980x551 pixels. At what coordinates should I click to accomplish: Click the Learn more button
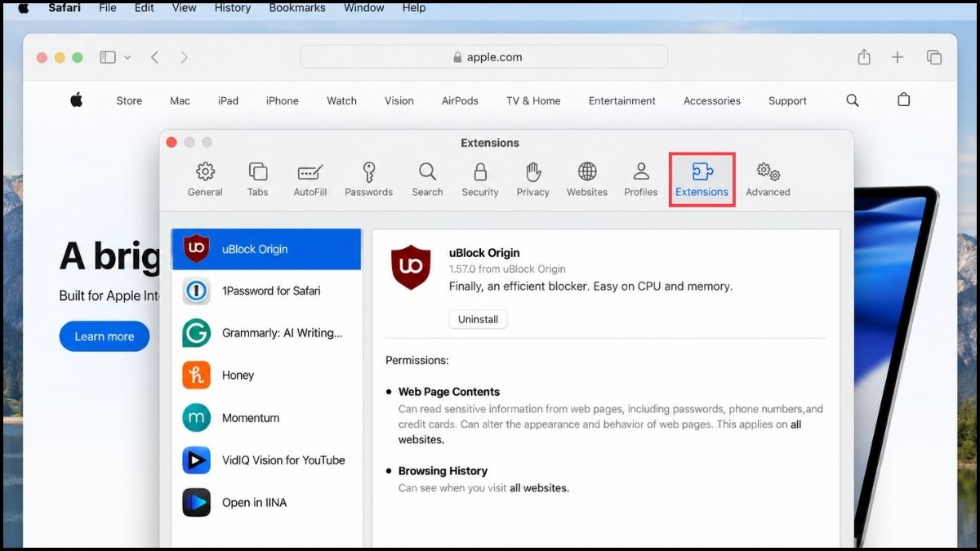click(x=105, y=336)
